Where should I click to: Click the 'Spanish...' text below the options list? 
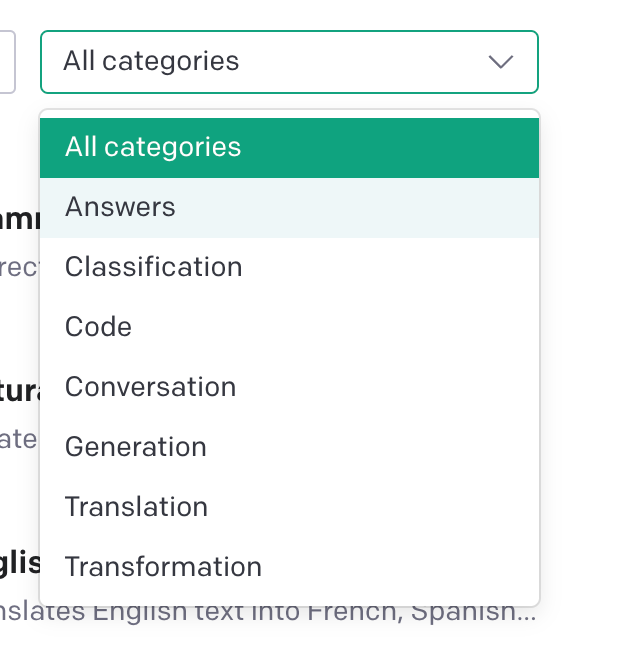[490, 613]
